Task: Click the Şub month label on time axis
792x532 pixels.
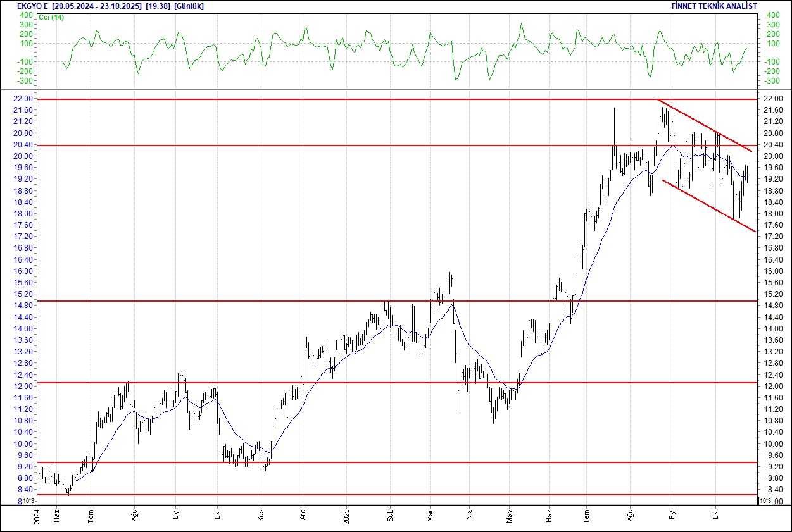Action: [x=389, y=516]
